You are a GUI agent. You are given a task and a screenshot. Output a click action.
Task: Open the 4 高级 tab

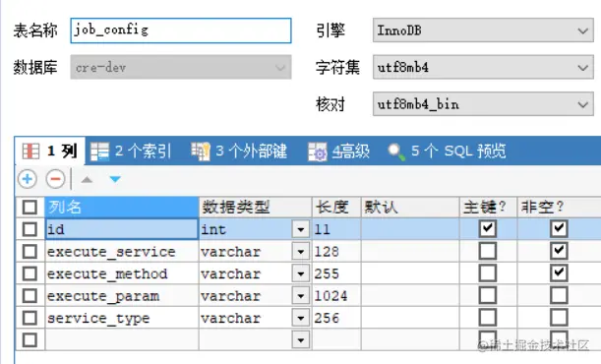[x=338, y=151]
